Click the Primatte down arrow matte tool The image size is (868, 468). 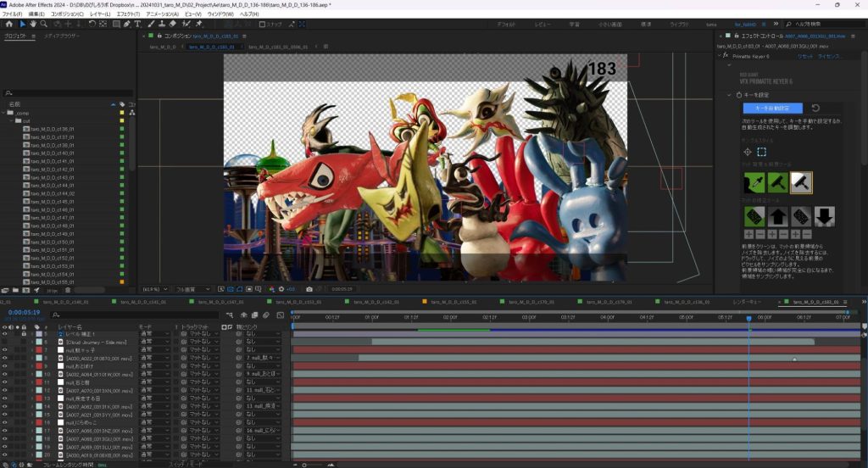(824, 216)
